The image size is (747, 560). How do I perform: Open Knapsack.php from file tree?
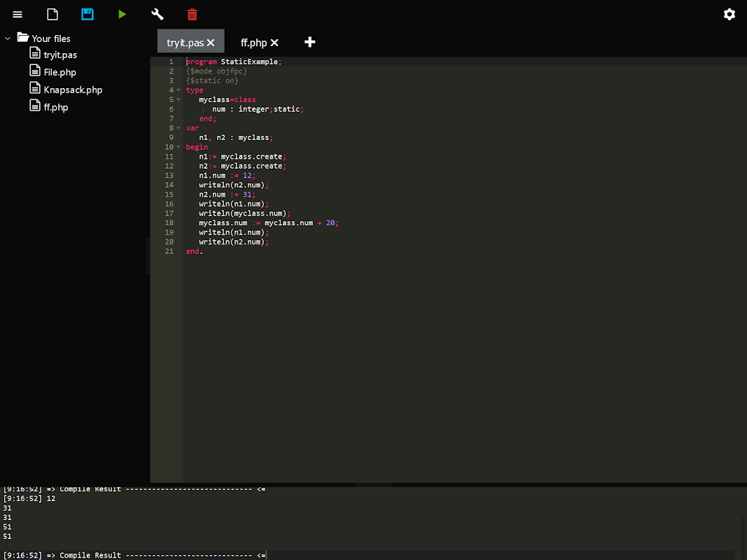click(73, 90)
